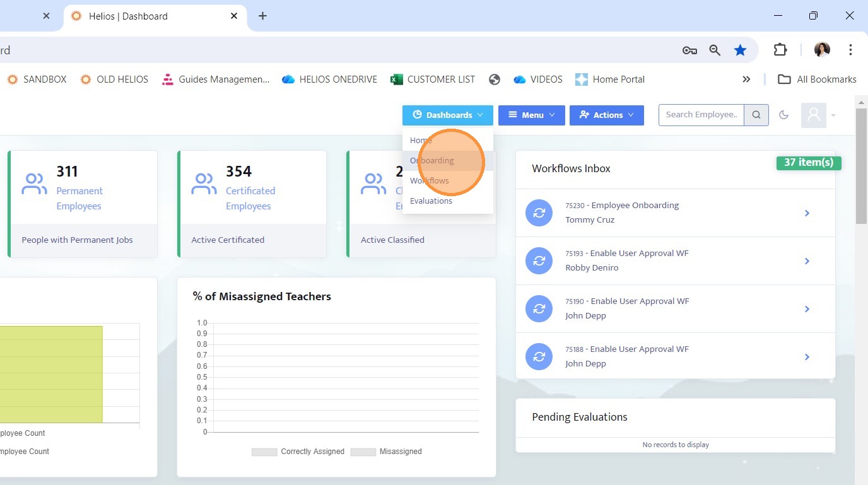This screenshot has width=868, height=485.
Task: Open the VIDEOS bookmark
Action: pyautogui.click(x=538, y=79)
